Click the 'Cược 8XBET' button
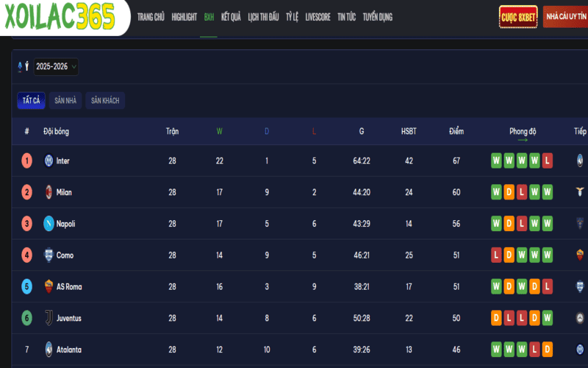Screen dimensions: 588x368 click(x=518, y=17)
